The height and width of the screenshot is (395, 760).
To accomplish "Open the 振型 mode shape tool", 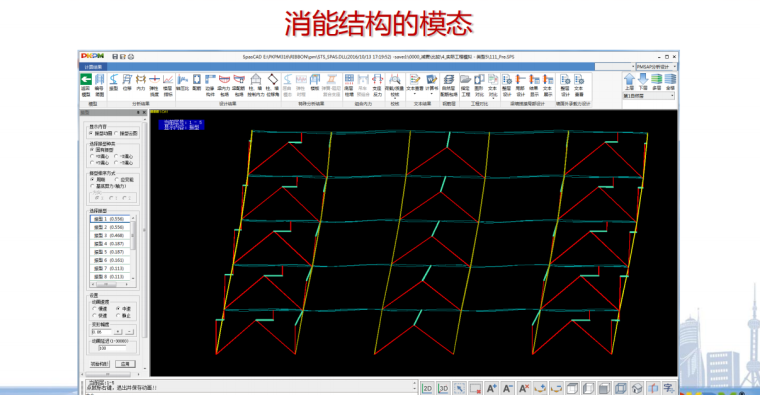I will point(113,83).
